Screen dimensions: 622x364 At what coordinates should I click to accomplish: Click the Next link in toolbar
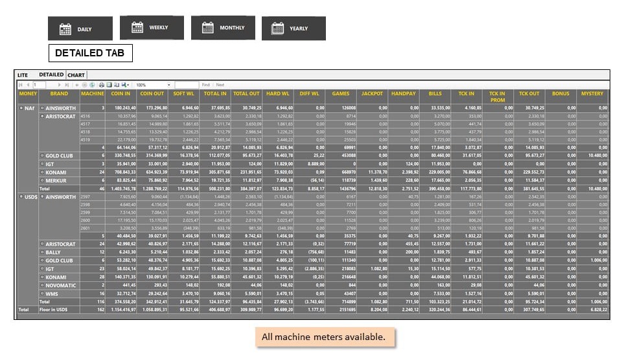point(220,85)
